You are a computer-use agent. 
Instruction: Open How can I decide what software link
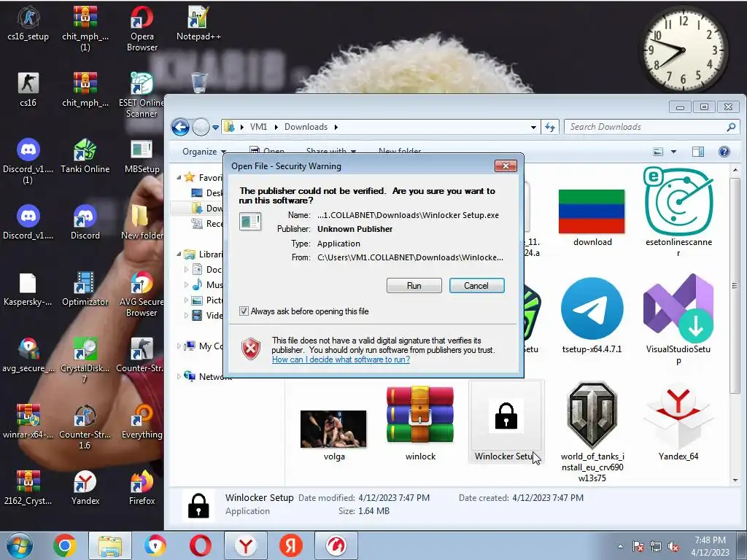tap(341, 359)
